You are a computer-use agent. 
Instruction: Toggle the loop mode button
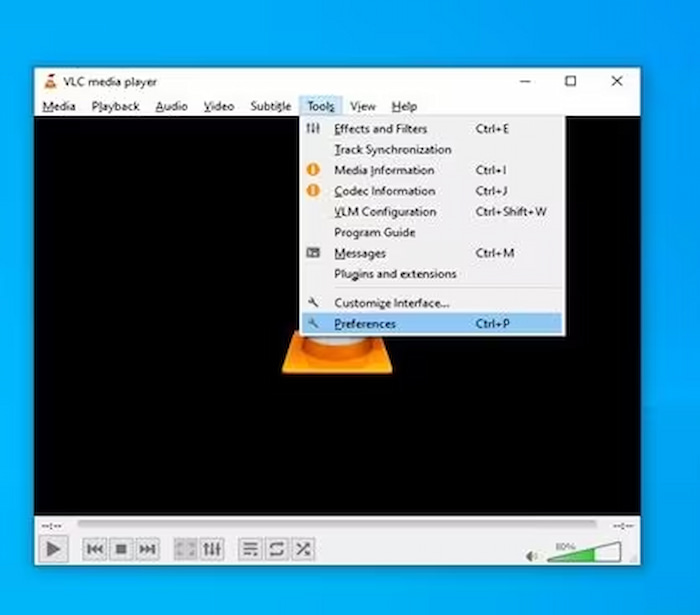pos(277,549)
